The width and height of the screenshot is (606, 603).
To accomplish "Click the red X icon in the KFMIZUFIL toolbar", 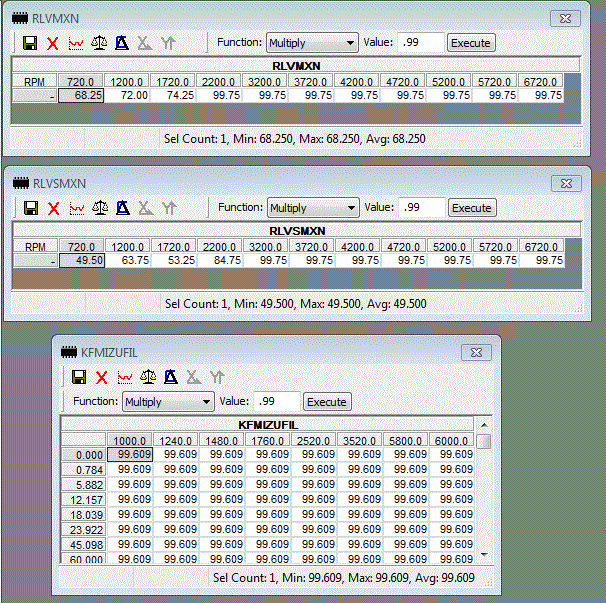I will (102, 377).
